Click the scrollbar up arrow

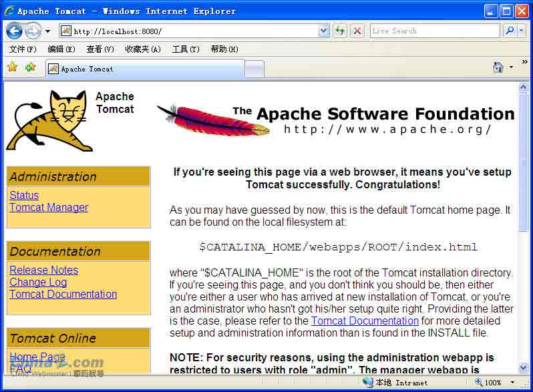point(524,87)
